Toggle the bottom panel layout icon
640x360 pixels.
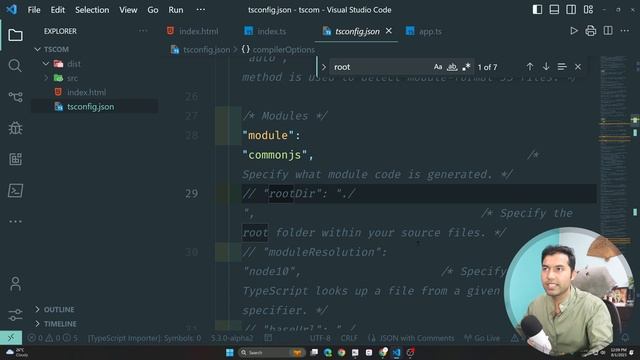[554, 10]
